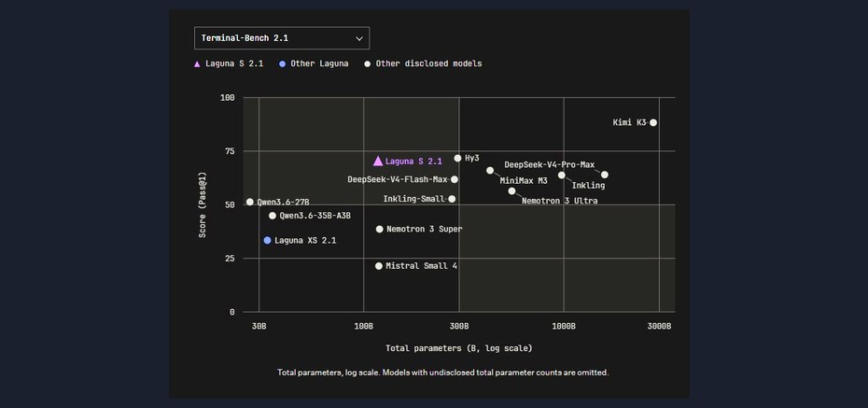The image size is (868, 408).
Task: Click the 'Total parameters (B, log scale)' axis title
Action: 459,348
